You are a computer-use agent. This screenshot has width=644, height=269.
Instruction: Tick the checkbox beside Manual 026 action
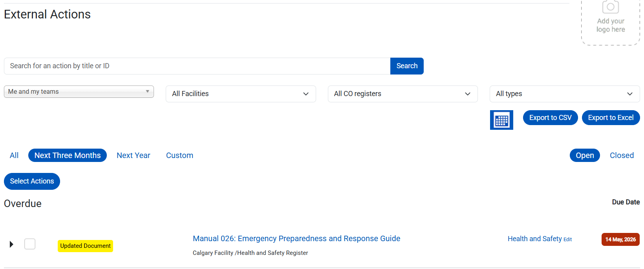[x=30, y=244]
